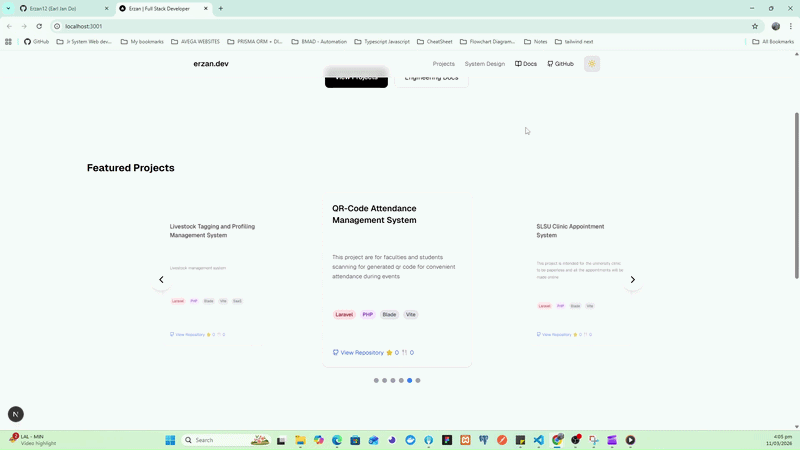View site information icon in address bar
The width and height of the screenshot is (800, 450).
57,26
